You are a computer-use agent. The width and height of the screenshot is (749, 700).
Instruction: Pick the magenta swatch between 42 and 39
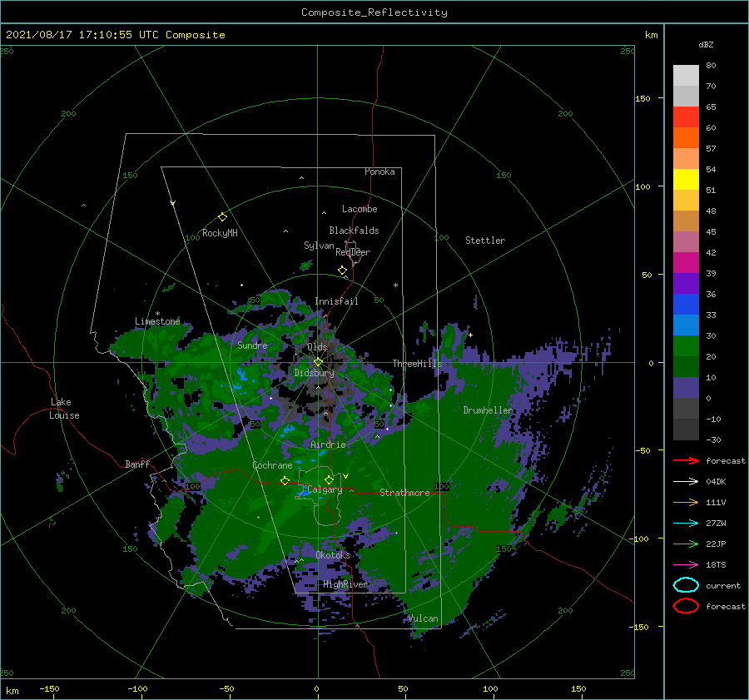(x=686, y=263)
